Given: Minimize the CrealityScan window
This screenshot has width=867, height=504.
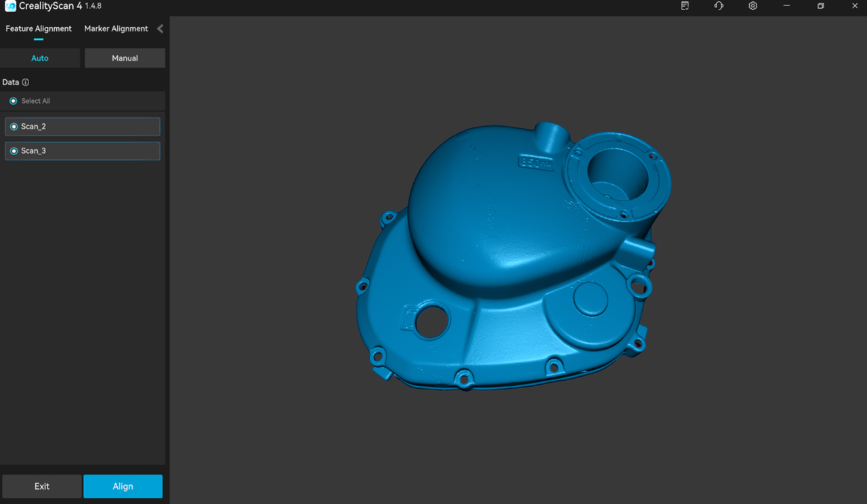Looking at the screenshot, I should [786, 6].
